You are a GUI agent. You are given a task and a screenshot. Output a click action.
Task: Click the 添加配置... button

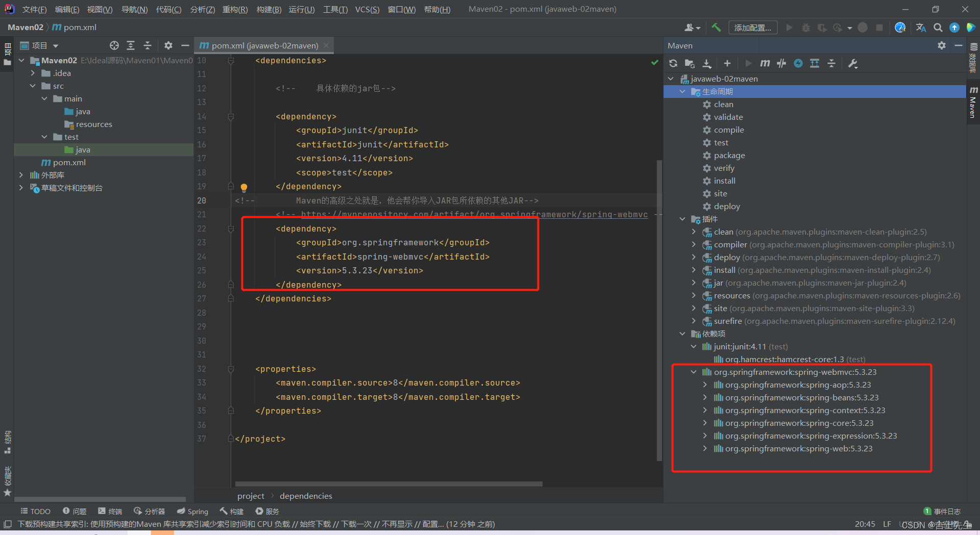pyautogui.click(x=753, y=28)
